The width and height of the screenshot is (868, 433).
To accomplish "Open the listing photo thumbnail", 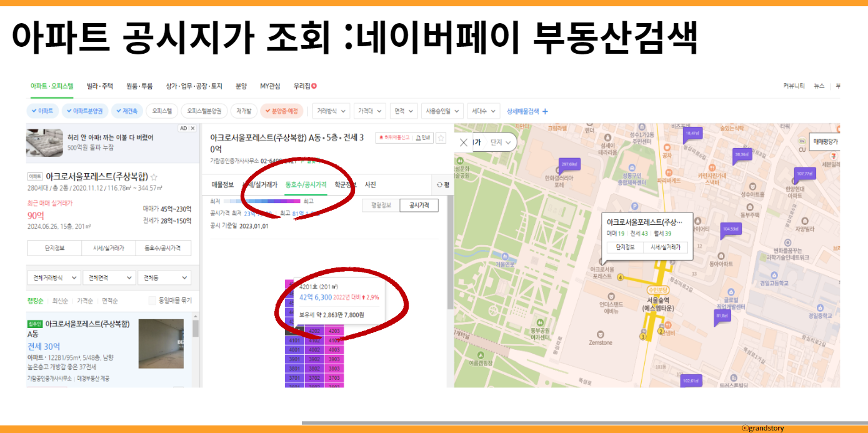I will coord(161,343).
